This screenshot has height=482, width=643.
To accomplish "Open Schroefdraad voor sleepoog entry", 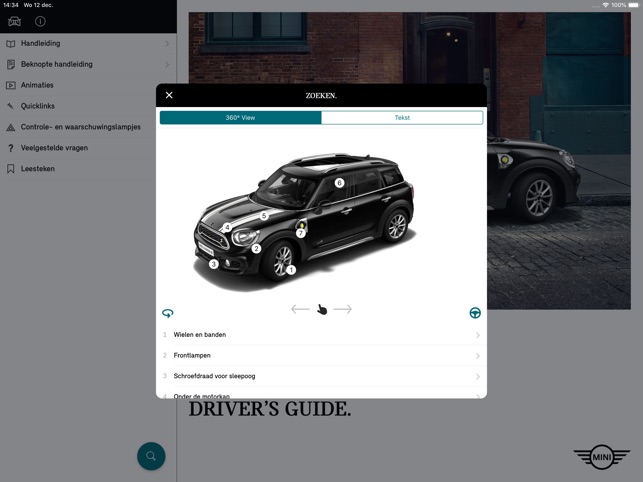I will (x=322, y=376).
